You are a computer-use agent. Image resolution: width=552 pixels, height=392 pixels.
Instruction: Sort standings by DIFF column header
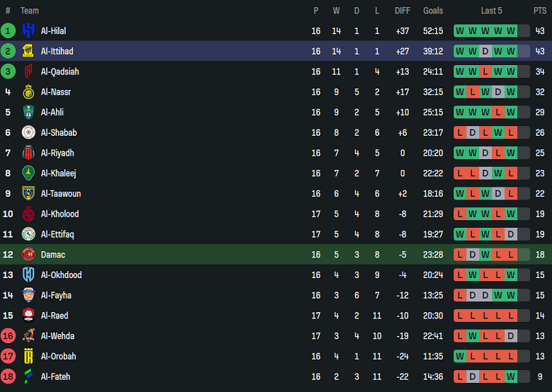[x=402, y=11]
